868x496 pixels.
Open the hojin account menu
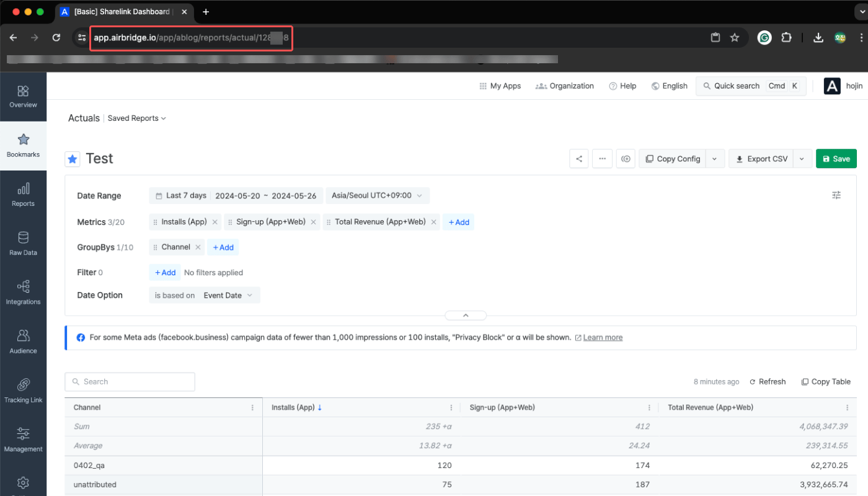coord(843,86)
